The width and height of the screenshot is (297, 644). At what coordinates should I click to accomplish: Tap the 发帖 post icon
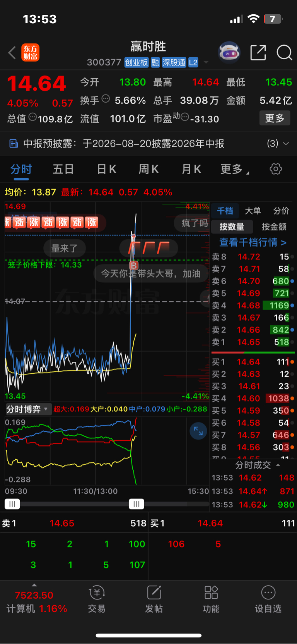tap(154, 599)
